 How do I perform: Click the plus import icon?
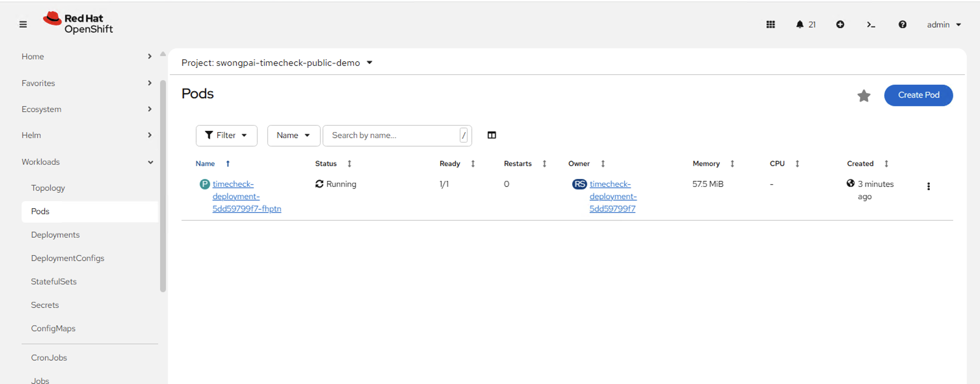coord(840,24)
